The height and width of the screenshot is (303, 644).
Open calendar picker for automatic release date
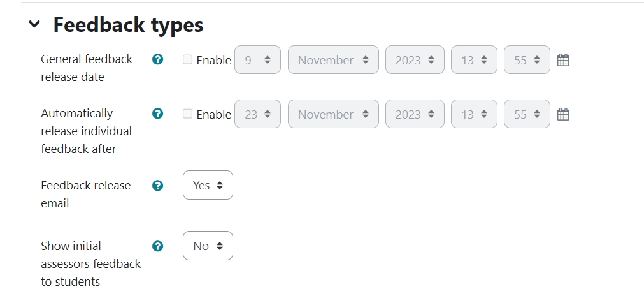pyautogui.click(x=563, y=114)
